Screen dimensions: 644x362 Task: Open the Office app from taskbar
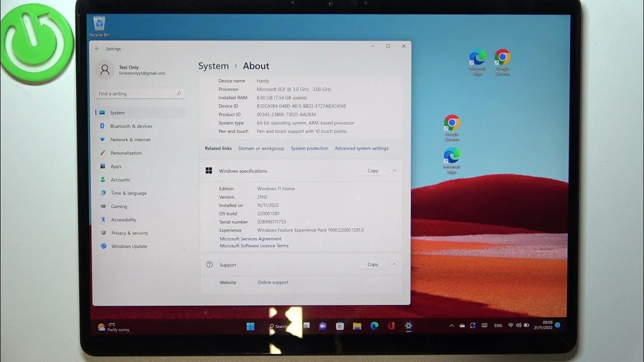pyautogui.click(x=391, y=326)
